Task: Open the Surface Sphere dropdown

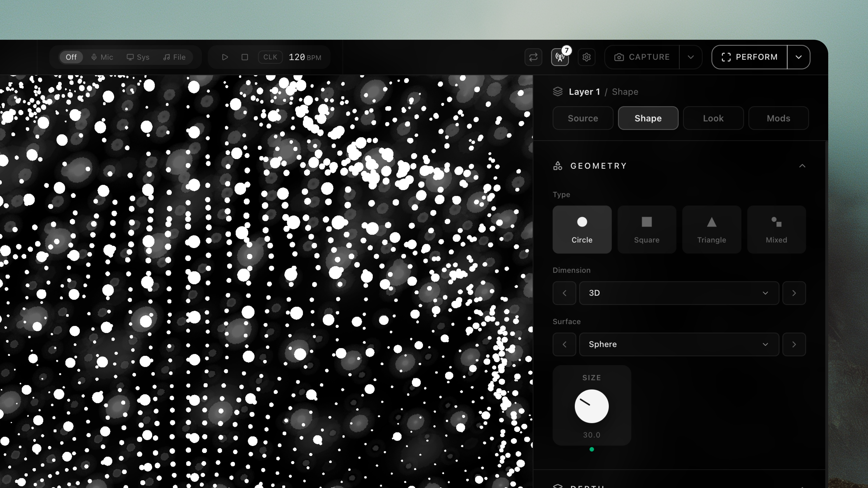Action: point(679,345)
